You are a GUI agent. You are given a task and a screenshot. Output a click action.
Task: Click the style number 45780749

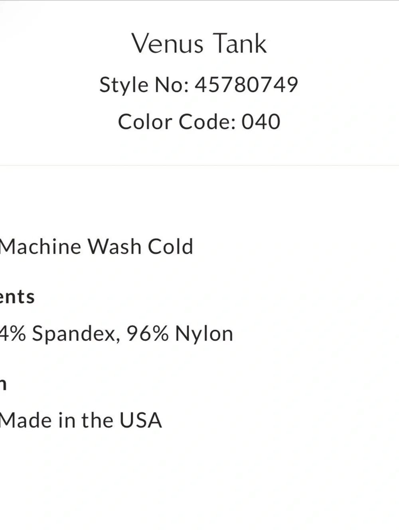247,85
